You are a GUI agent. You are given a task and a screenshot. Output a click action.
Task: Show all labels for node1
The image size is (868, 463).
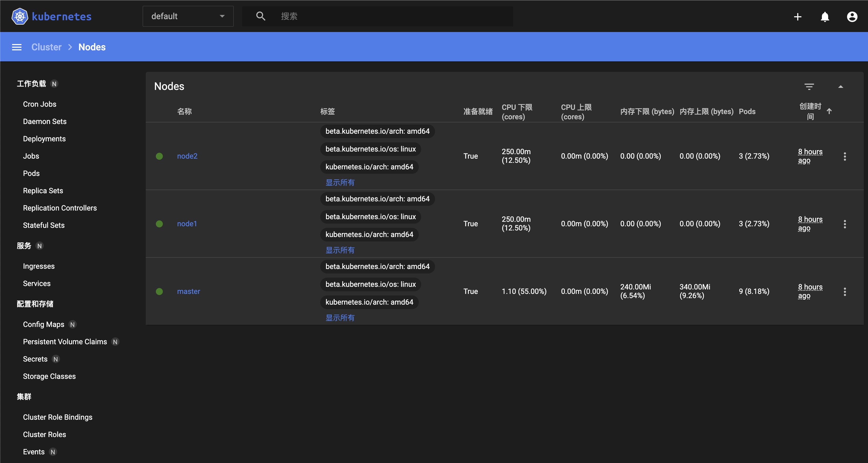[x=340, y=250]
